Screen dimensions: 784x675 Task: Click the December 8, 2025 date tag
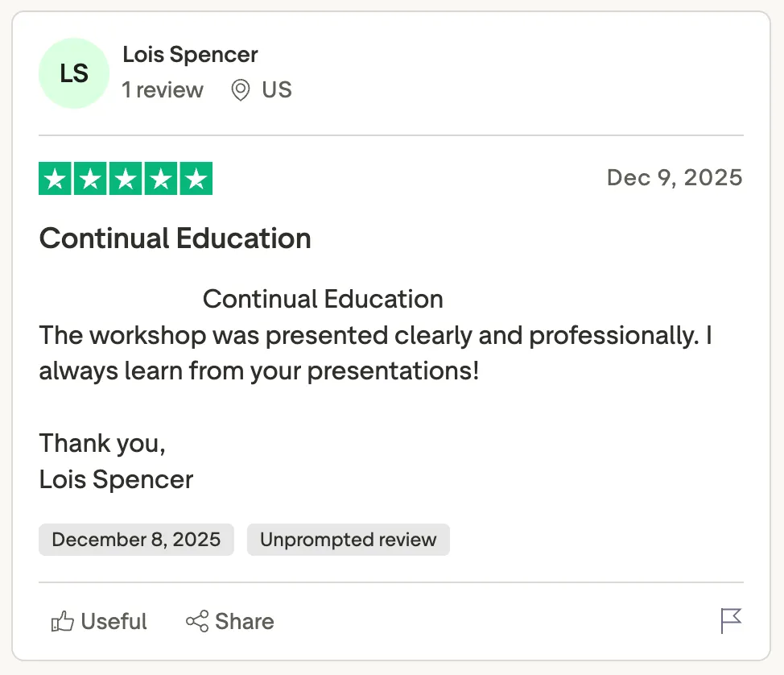tap(136, 540)
